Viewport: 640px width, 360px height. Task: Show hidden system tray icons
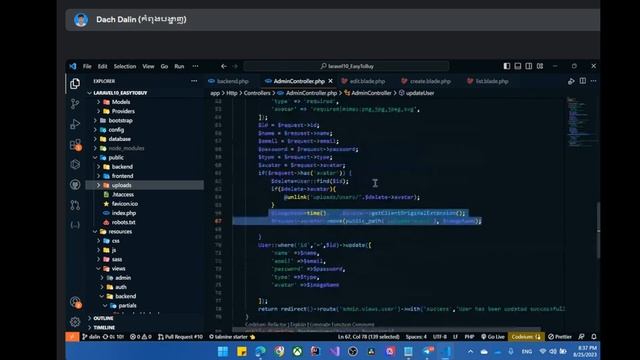coord(470,351)
